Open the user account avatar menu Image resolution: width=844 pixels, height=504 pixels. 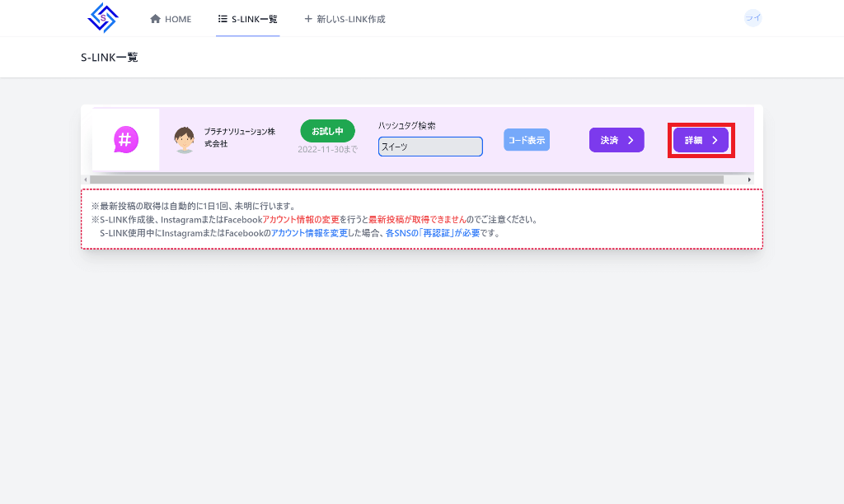click(753, 18)
